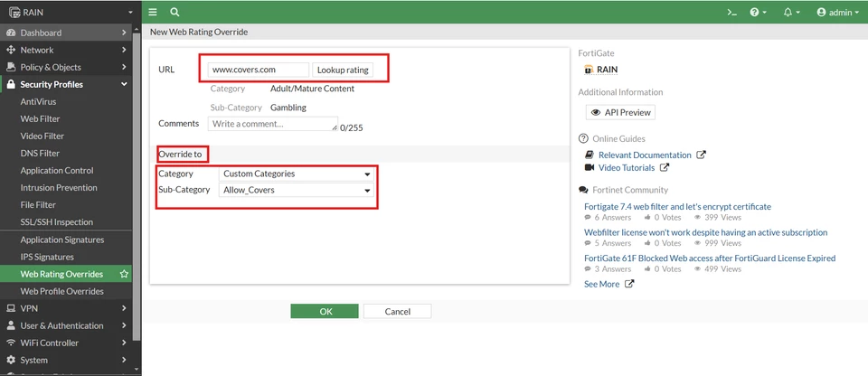Click the Comments text box

[x=273, y=124]
